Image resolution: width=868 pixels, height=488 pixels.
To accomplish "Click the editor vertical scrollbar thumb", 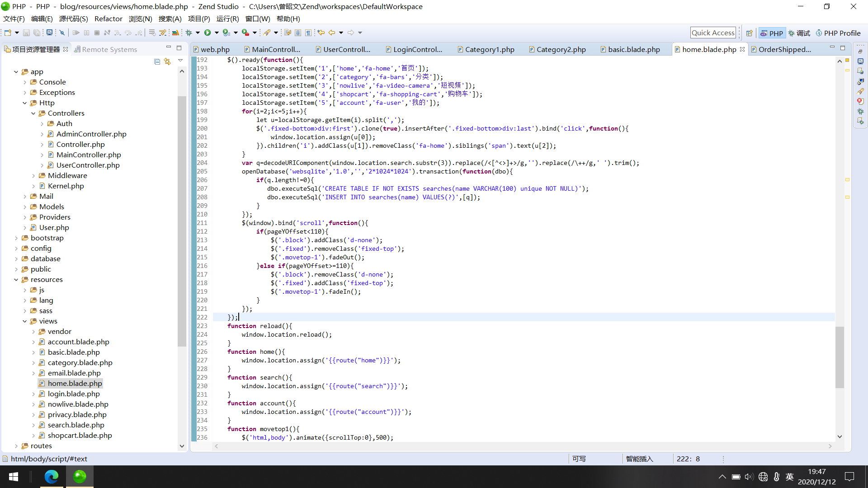I will pos(840,357).
